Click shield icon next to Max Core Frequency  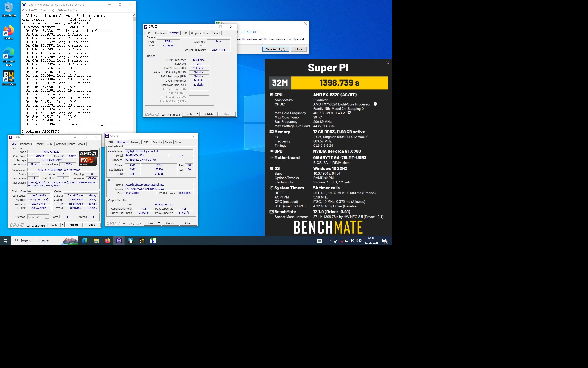click(349, 113)
